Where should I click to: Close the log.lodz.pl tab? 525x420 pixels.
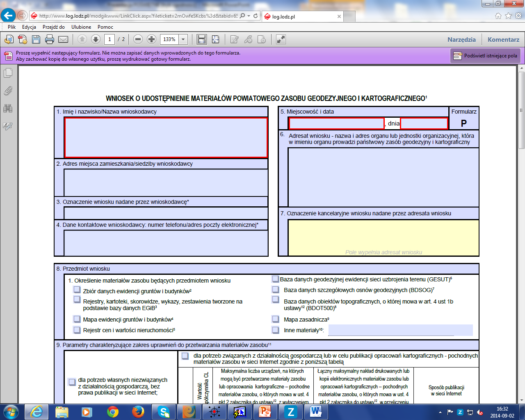click(x=339, y=17)
